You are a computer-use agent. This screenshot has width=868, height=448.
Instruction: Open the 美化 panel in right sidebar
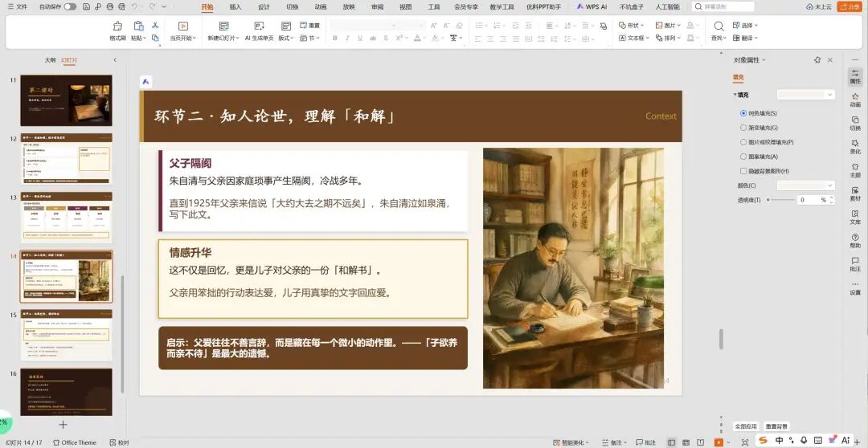pyautogui.click(x=855, y=147)
